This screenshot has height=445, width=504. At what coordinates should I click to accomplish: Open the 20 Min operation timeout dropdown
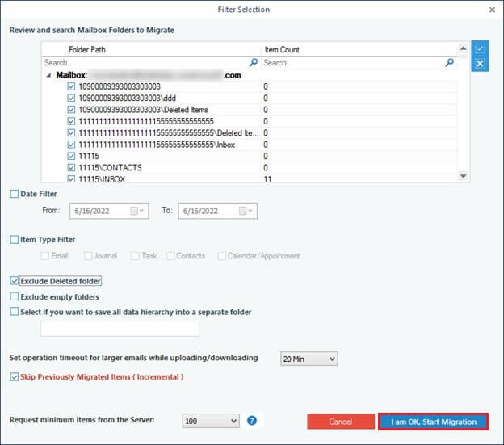(x=309, y=359)
